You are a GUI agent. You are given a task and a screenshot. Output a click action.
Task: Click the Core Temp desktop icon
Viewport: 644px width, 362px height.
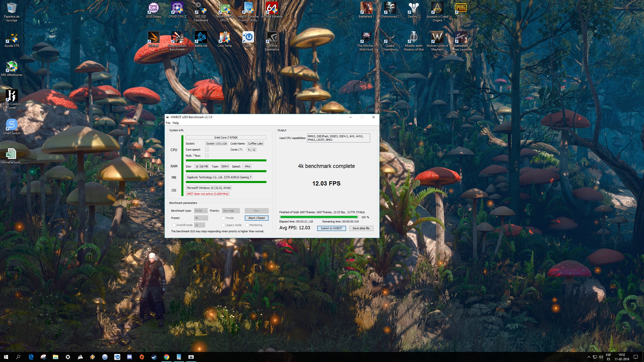(224, 39)
